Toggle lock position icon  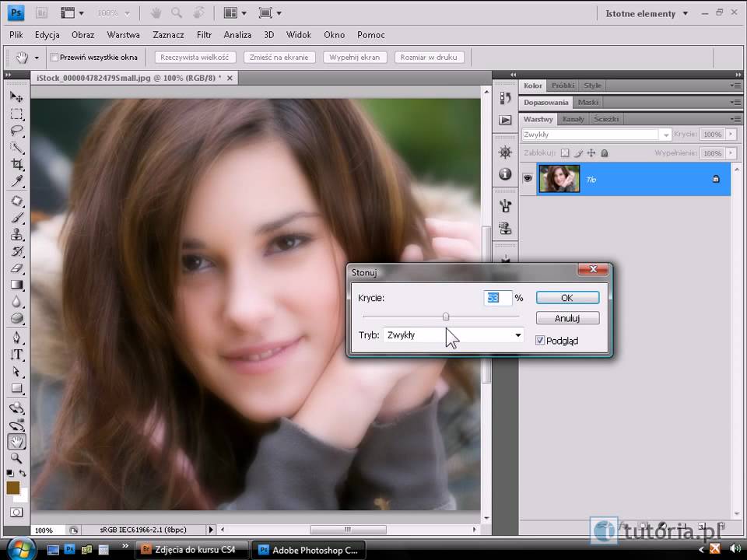(591, 153)
